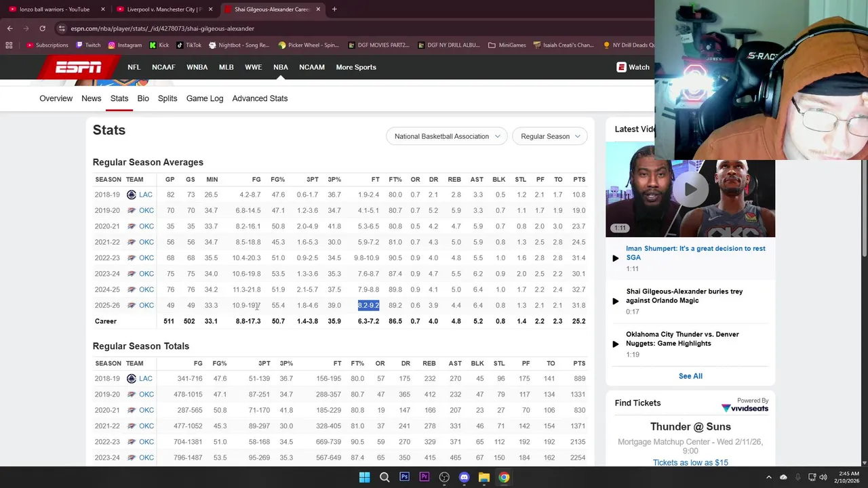Click the Chrome taskbar icon

point(504,477)
